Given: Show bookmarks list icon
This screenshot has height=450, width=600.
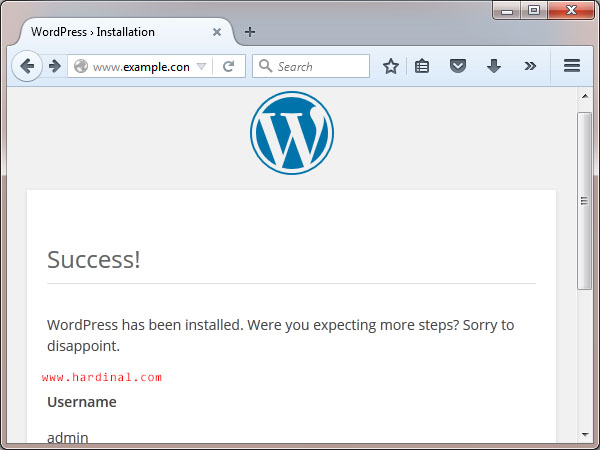Looking at the screenshot, I should pyautogui.click(x=422, y=66).
